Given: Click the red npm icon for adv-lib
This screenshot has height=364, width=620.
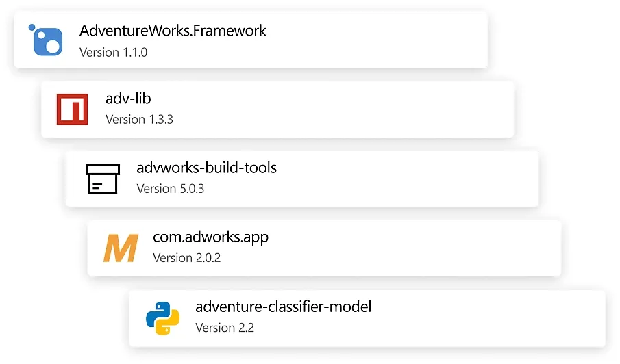Looking at the screenshot, I should pyautogui.click(x=72, y=109).
